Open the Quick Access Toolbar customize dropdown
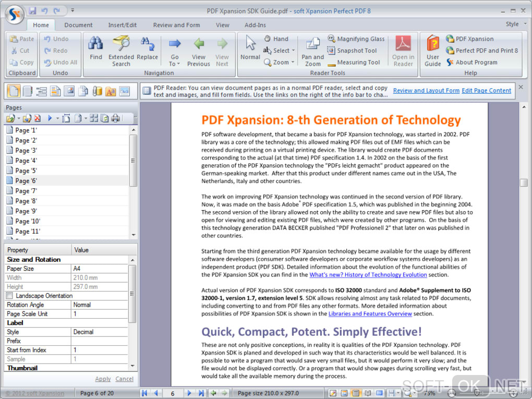 (x=72, y=10)
